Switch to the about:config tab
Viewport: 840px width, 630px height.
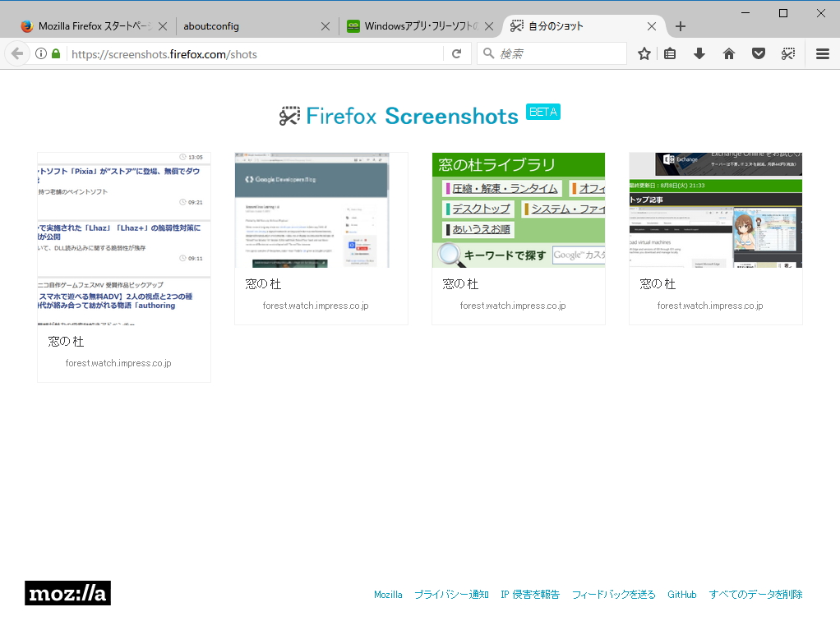pos(256,26)
